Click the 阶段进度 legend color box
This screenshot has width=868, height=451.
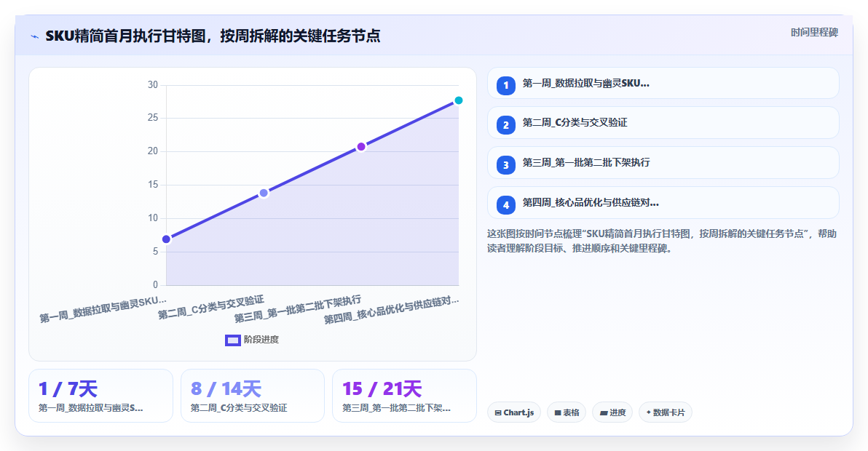[x=232, y=340]
